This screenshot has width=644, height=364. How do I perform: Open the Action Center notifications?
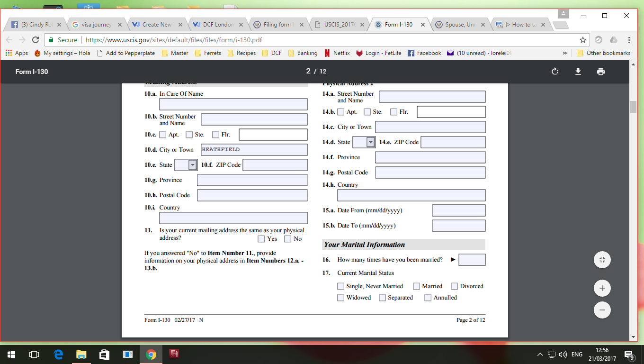(x=629, y=354)
